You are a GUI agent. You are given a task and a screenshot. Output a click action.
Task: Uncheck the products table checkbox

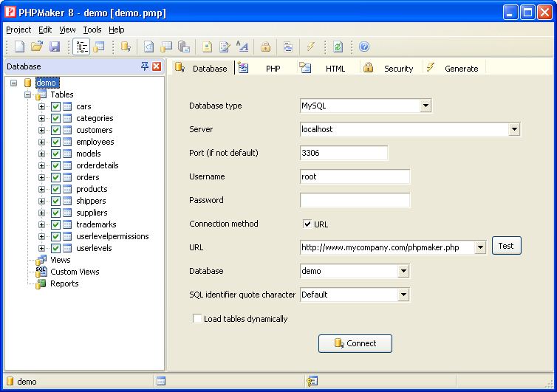coord(55,189)
